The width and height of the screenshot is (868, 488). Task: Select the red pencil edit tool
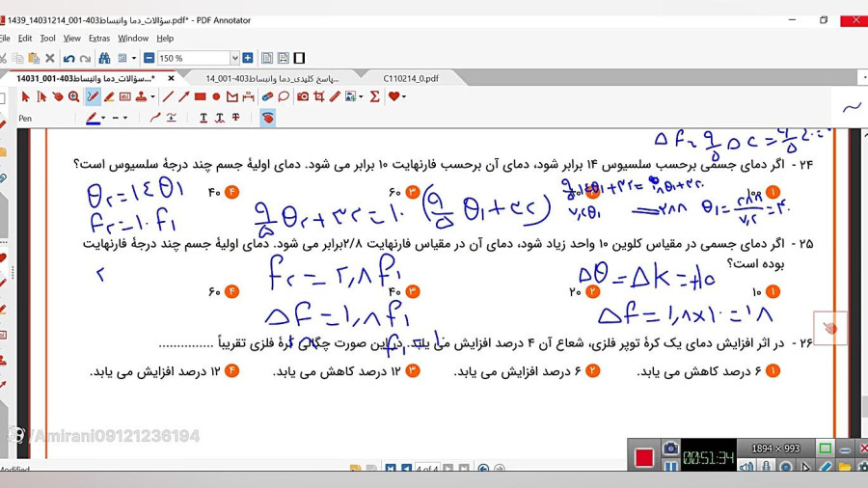pos(335,96)
